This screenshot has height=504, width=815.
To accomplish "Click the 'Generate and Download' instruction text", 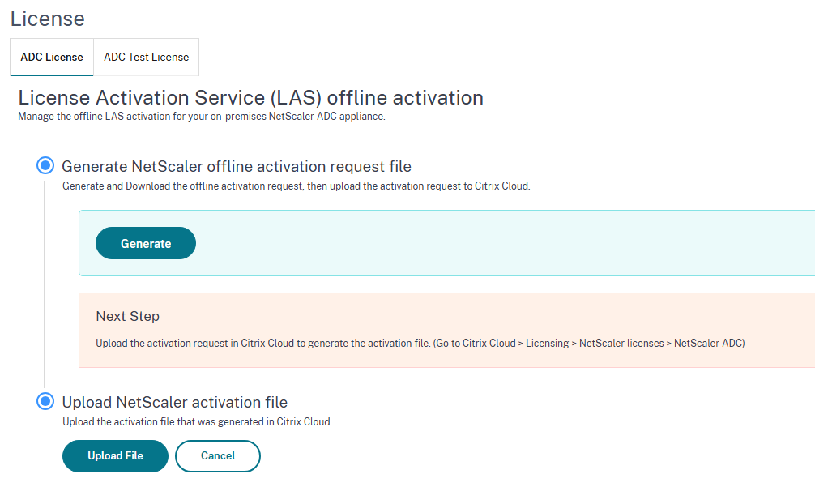I will point(296,186).
